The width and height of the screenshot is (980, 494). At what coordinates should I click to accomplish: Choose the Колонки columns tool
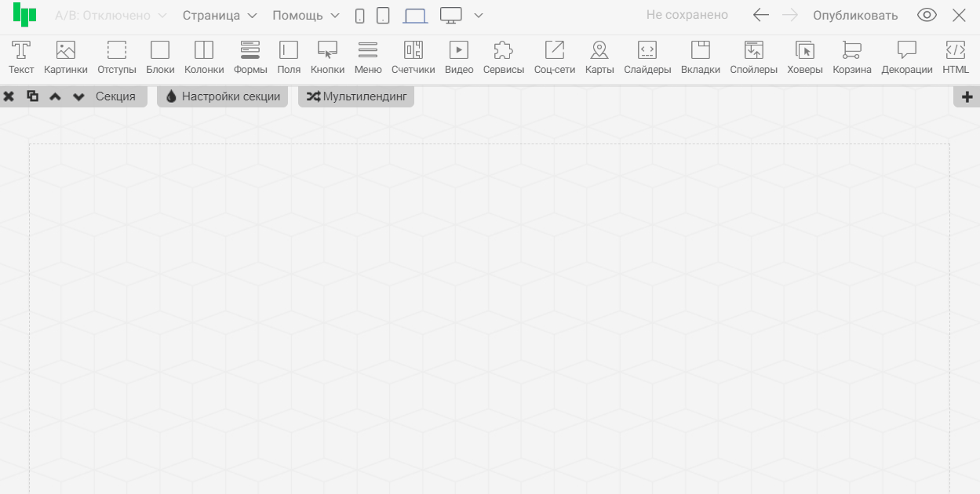(x=204, y=51)
